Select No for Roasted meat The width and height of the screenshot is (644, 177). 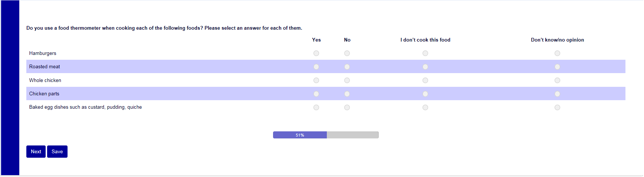[347, 67]
